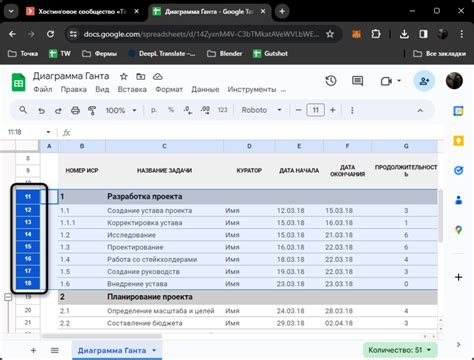Open Google Maps in side panel
The height and width of the screenshot is (360, 474).
[x=459, y=230]
